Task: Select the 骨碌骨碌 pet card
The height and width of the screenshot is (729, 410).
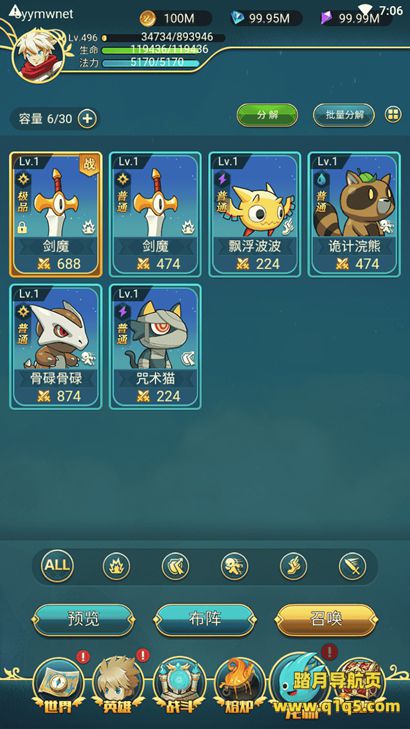Action: [56, 347]
